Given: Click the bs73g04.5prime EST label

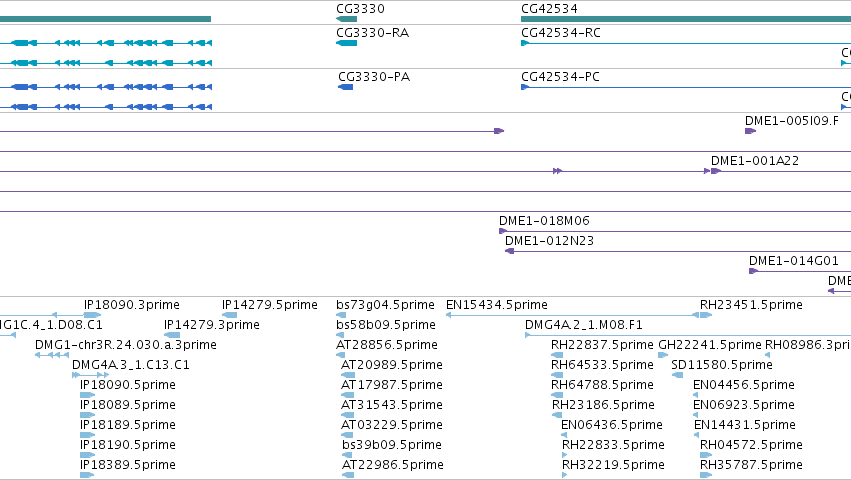Looking at the screenshot, I should [385, 305].
